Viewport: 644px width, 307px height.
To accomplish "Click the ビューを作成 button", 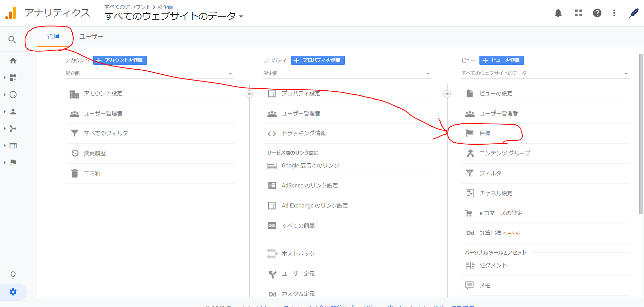I will pyautogui.click(x=501, y=60).
